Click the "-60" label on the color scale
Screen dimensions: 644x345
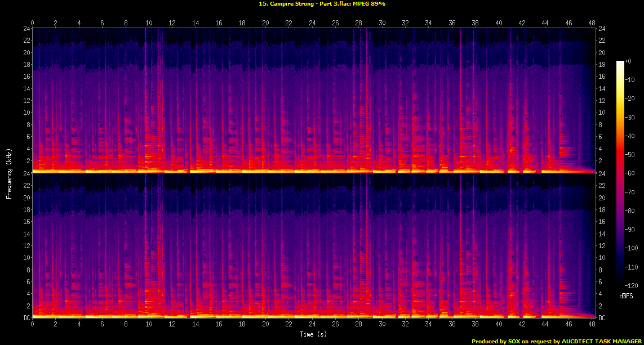(630, 173)
